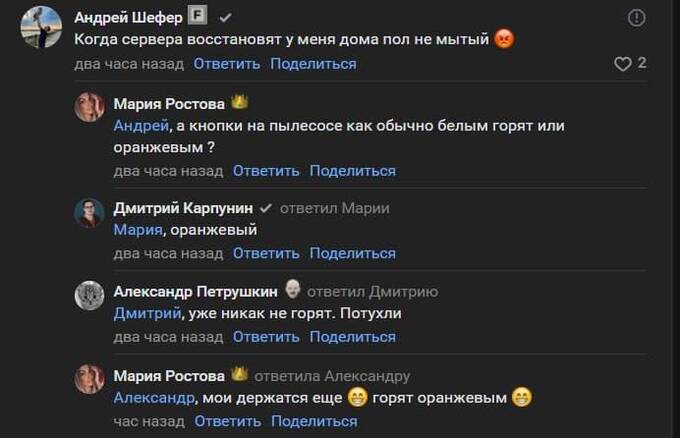The image size is (680, 438).
Task: Click the 'Дмитрий' mention in Александр's reply
Action: pyautogui.click(x=147, y=313)
